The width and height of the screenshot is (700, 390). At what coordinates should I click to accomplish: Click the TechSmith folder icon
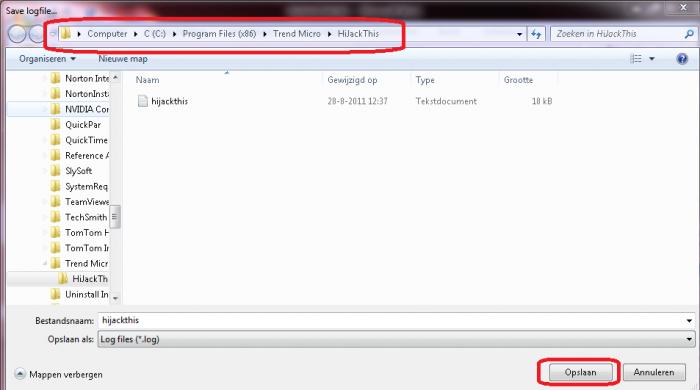55,217
